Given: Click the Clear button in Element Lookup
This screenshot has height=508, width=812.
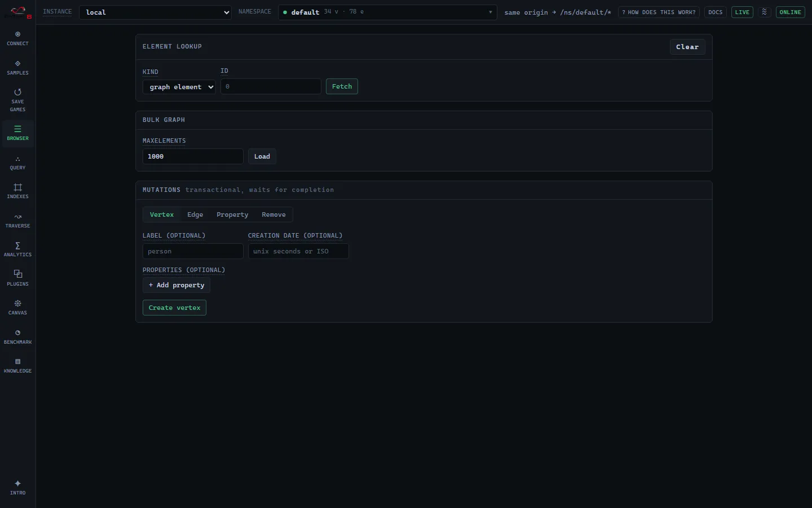Looking at the screenshot, I should pyautogui.click(x=687, y=47).
